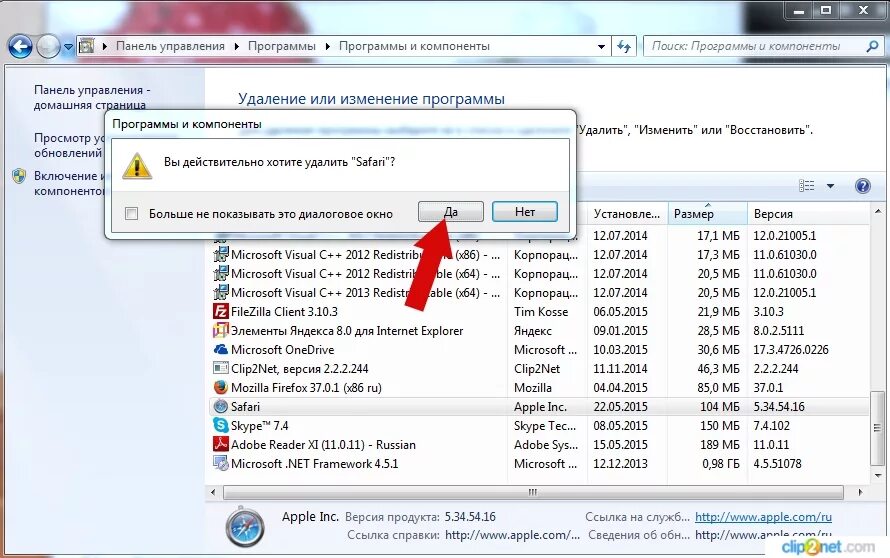Click the back navigation arrow
This screenshot has height=558, width=890.
click(x=20, y=47)
